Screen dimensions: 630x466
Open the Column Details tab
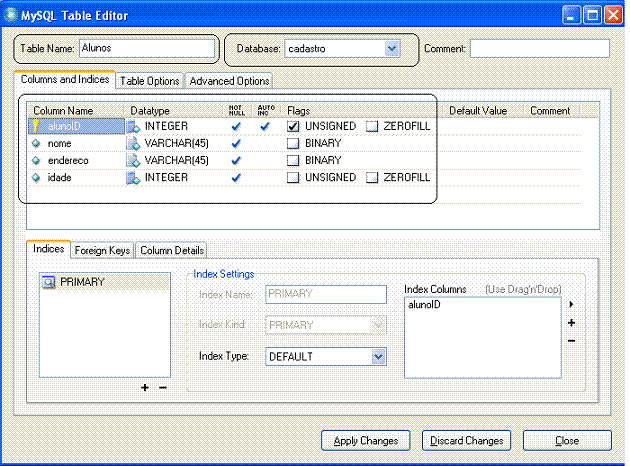tap(172, 250)
